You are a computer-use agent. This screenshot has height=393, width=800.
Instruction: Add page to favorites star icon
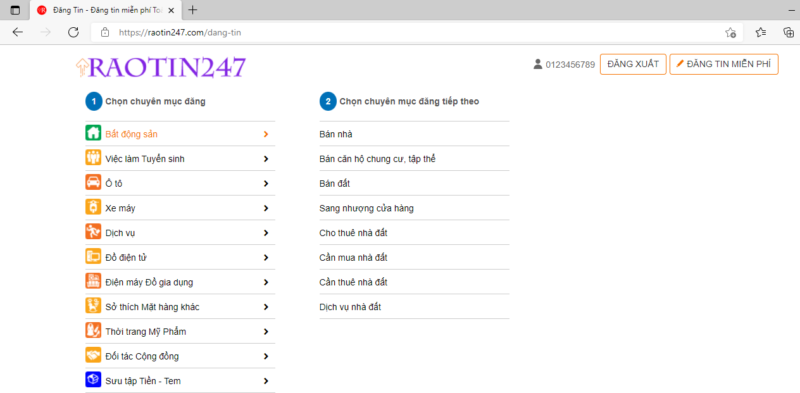[730, 32]
